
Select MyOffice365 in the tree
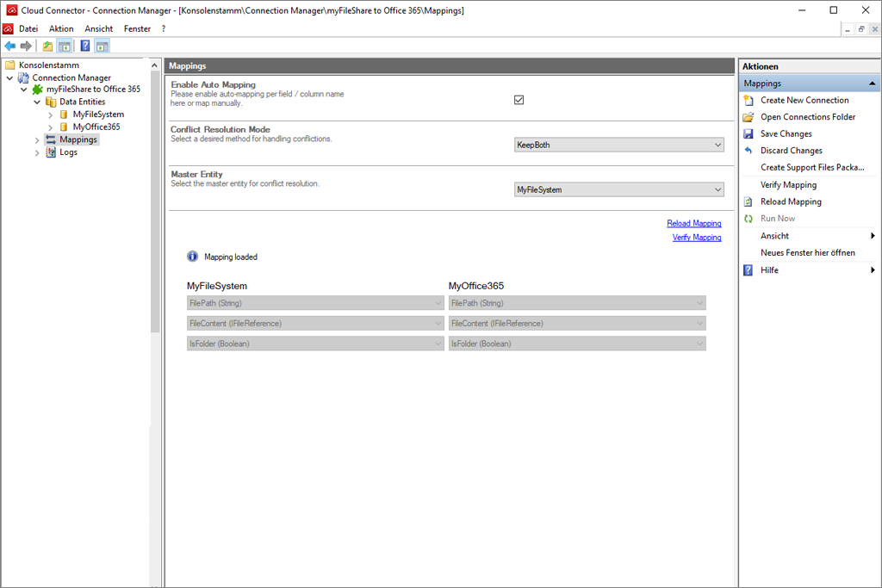pyautogui.click(x=96, y=127)
